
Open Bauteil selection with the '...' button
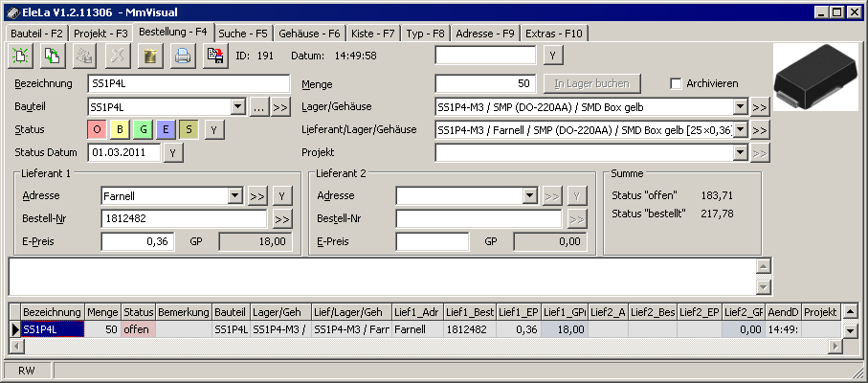click(258, 107)
